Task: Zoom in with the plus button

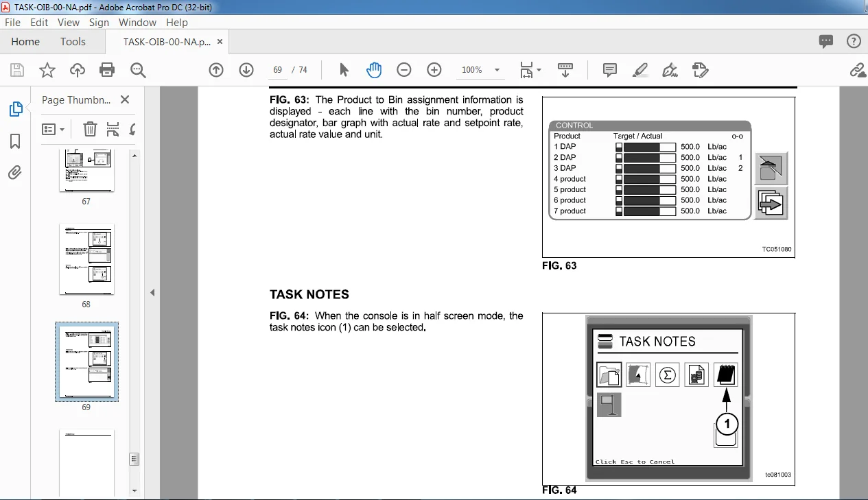Action: point(434,70)
